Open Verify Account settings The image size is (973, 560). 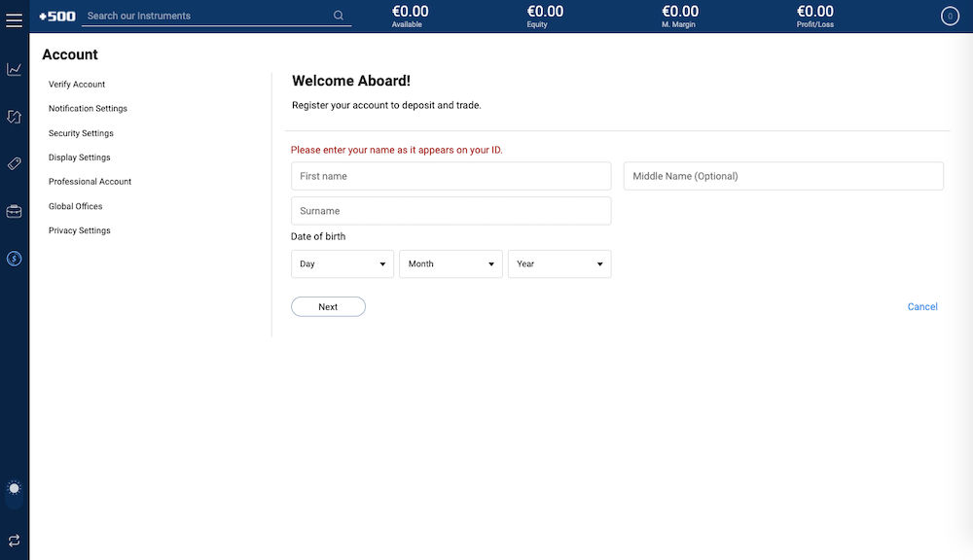tap(77, 85)
